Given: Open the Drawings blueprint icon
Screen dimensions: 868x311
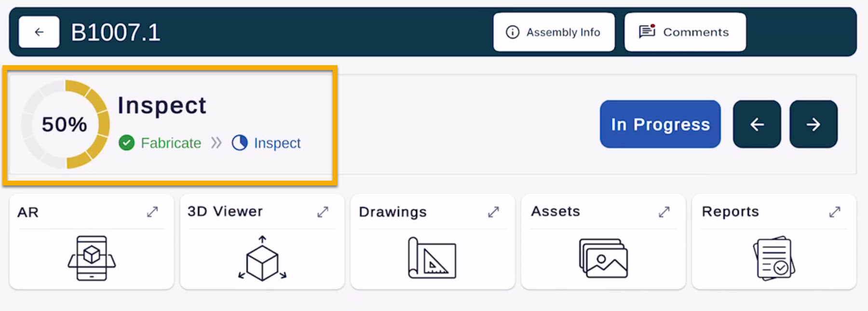Looking at the screenshot, I should 432,258.
